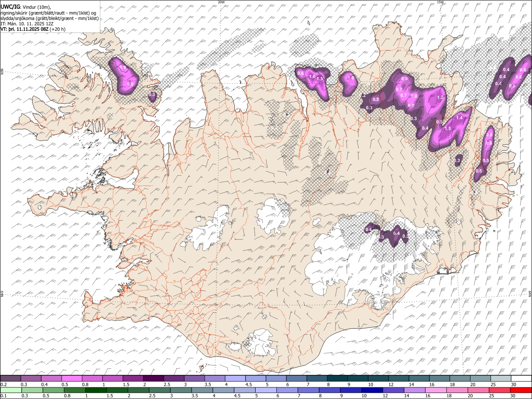Click the pale green swatch between 0.1 and 0.3

pos(12,390)
